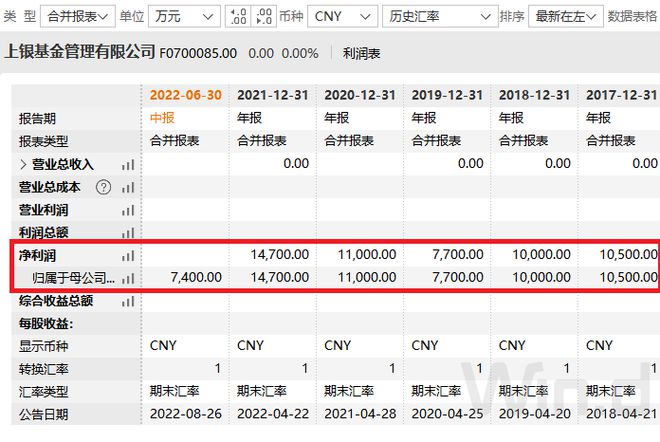The height and width of the screenshot is (442, 660).
Task: Select 7,700.00 in 归属于母公司 row
Action: point(458,277)
